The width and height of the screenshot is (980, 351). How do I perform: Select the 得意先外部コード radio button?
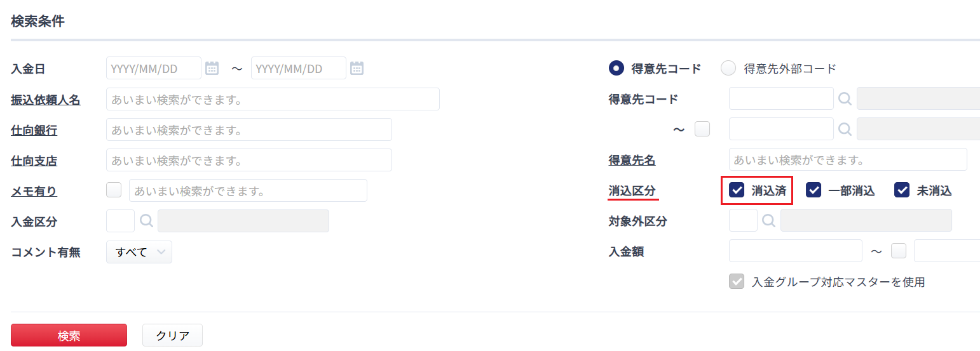[x=728, y=68]
